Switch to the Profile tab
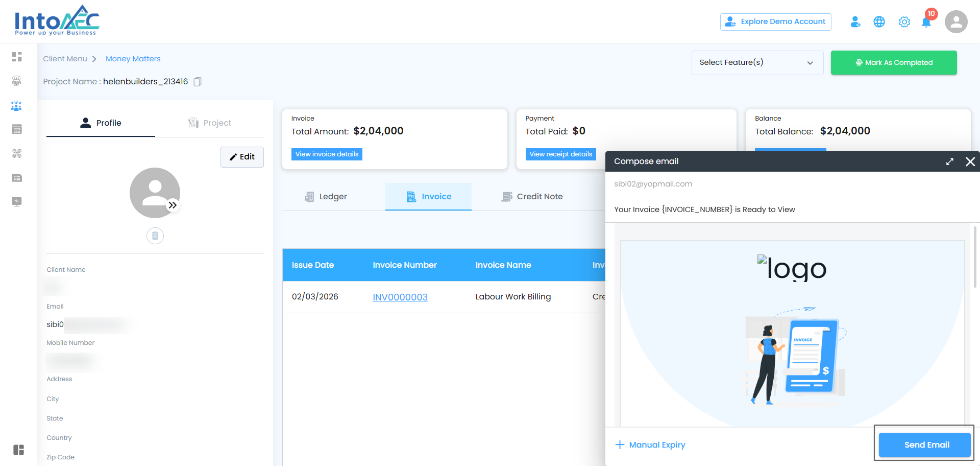Screen dimensions: 980x466 pyautogui.click(x=101, y=123)
